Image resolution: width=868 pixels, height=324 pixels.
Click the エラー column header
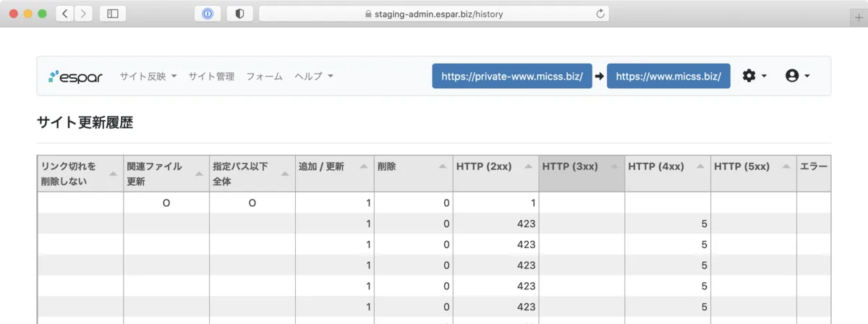coord(813,174)
